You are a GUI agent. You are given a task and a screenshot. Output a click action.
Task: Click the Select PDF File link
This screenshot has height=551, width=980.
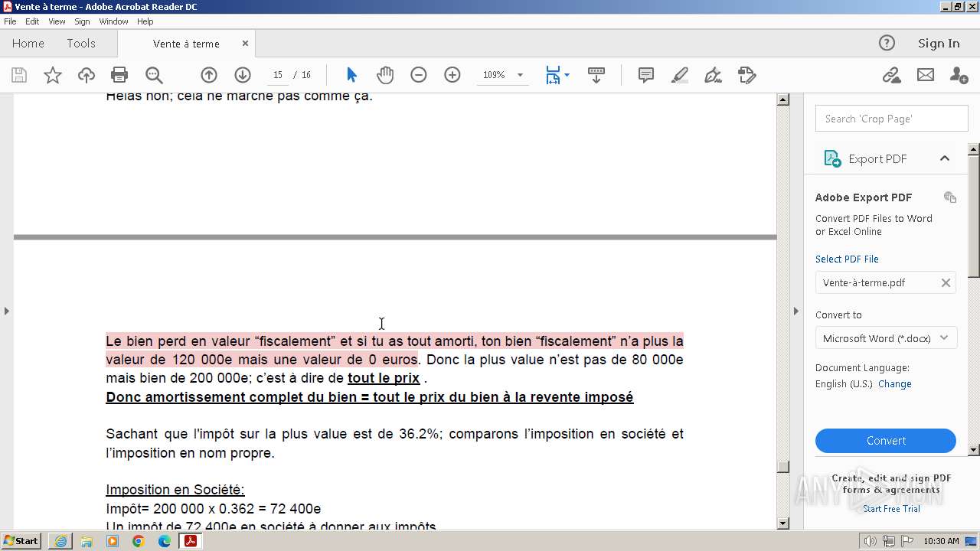(x=847, y=259)
